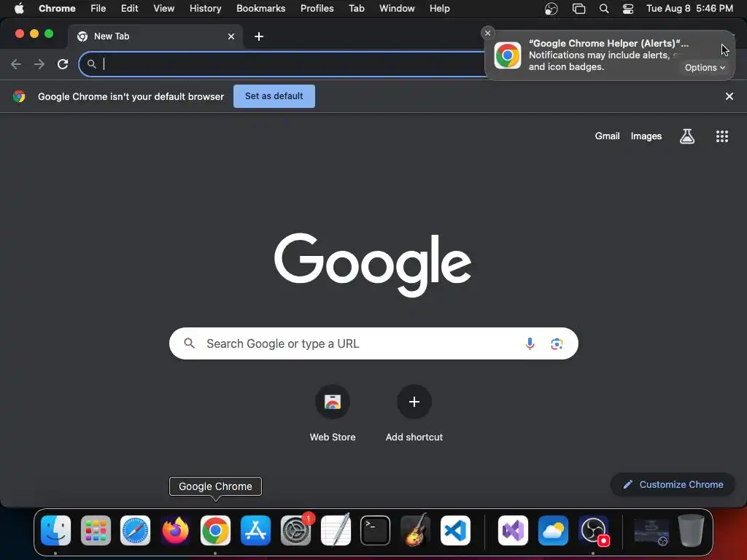This screenshot has height=560, width=747.
Task: Click the Add shortcut button
Action: pyautogui.click(x=414, y=413)
